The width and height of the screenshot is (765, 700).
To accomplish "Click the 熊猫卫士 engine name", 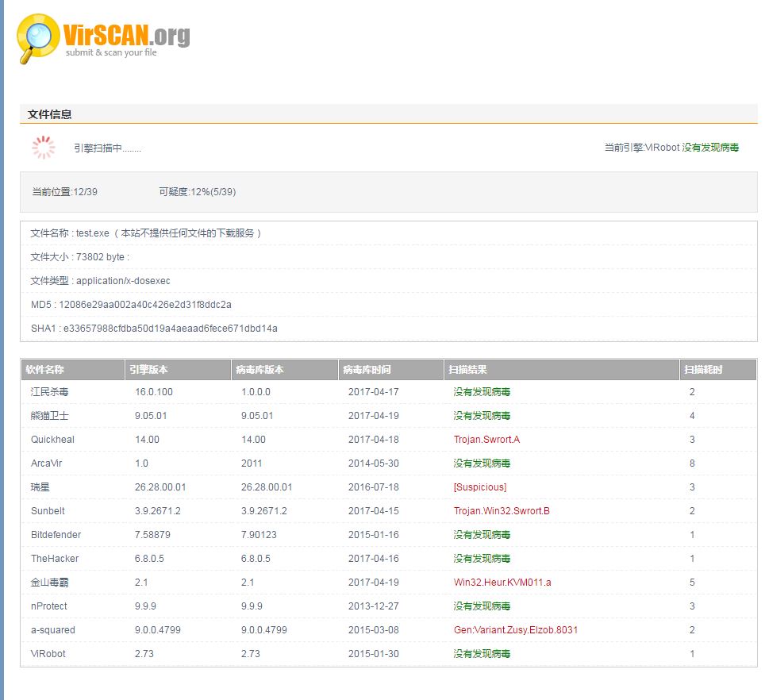I will click(x=50, y=416).
